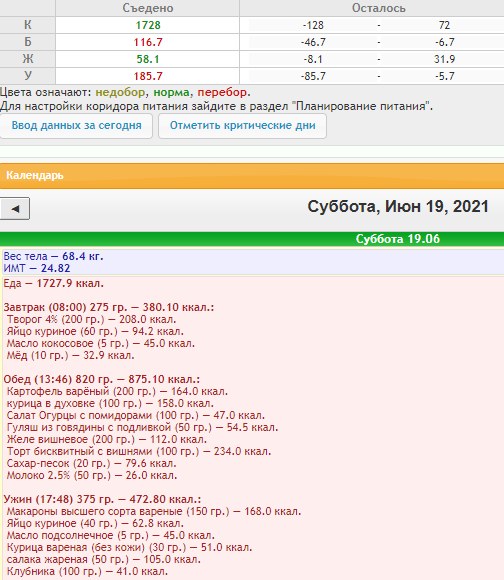This screenshot has height=580, width=504.
Task: Click the Клубника (100 гр.) entry
Action: 87,571
